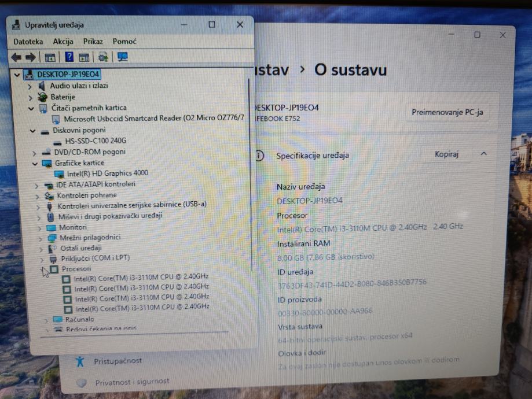Click the disk icon next to Diskovni pogoni
The height and width of the screenshot is (399, 532).
(x=45, y=131)
